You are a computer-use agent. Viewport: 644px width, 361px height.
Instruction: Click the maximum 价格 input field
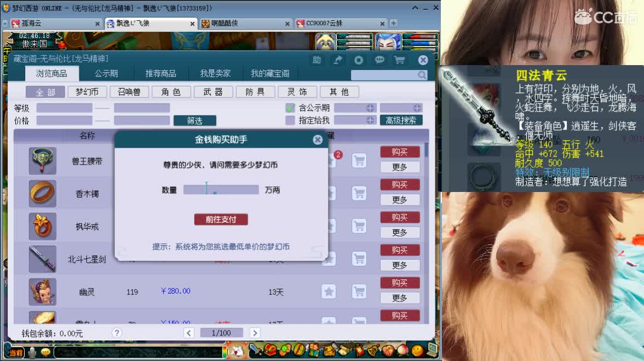tap(142, 120)
